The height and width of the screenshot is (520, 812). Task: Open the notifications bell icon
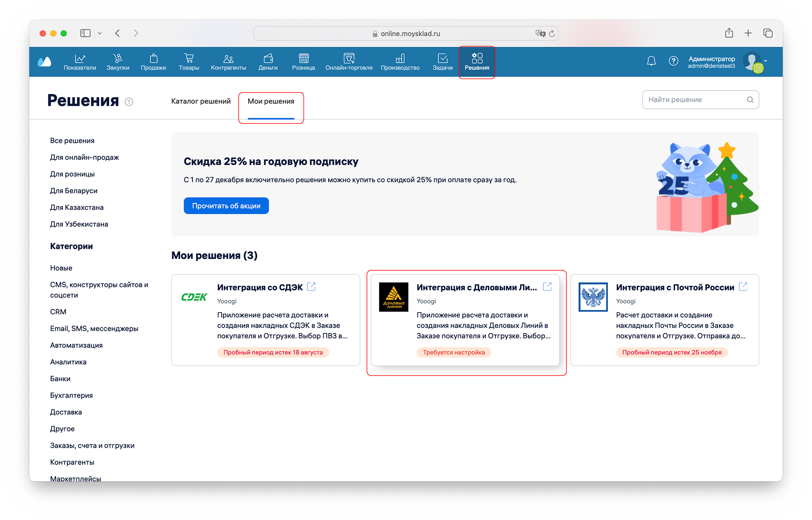click(x=651, y=61)
